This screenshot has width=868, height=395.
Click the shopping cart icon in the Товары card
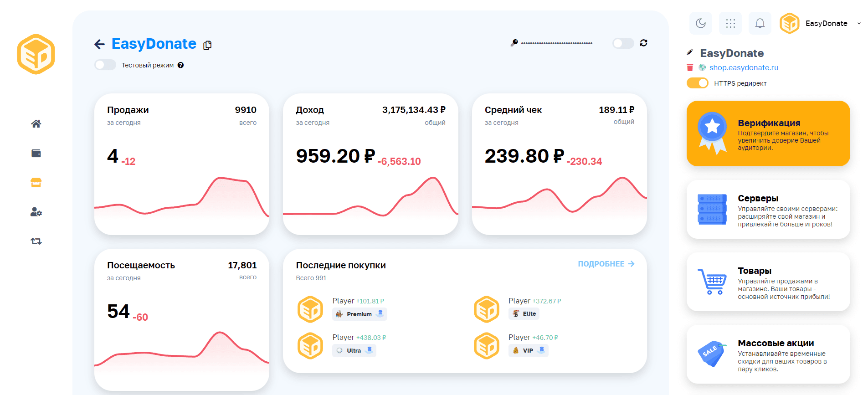coord(712,282)
